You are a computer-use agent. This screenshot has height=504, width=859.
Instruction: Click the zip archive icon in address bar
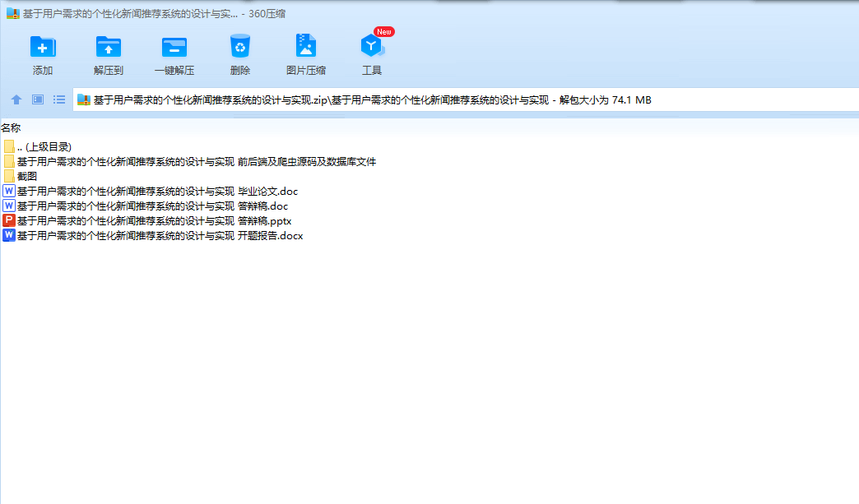click(x=84, y=99)
